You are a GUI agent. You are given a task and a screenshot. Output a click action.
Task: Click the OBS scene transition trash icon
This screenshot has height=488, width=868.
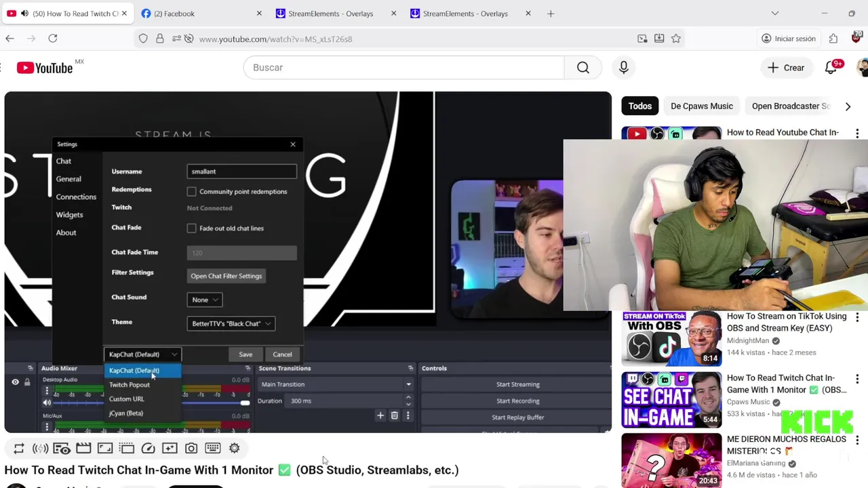coord(394,415)
